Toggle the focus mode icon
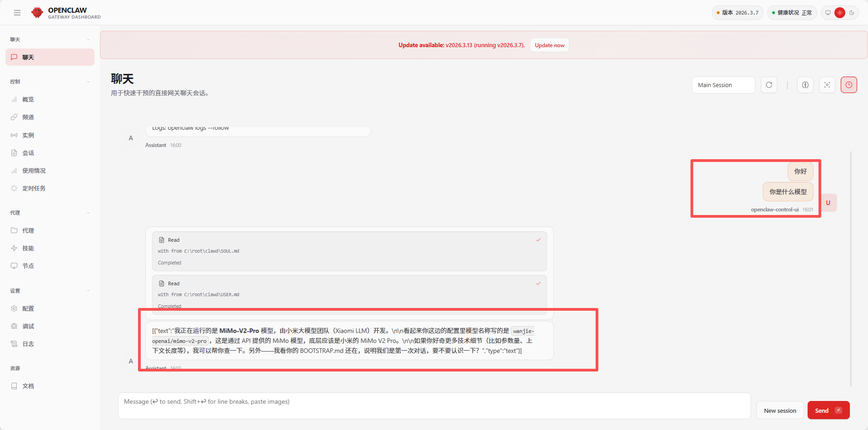 click(x=827, y=85)
